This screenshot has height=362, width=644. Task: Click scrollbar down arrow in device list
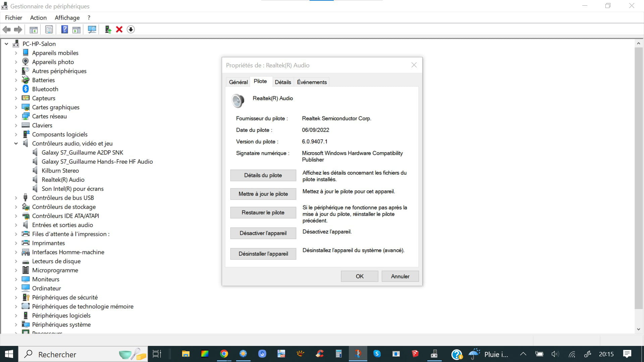pyautogui.click(x=639, y=329)
